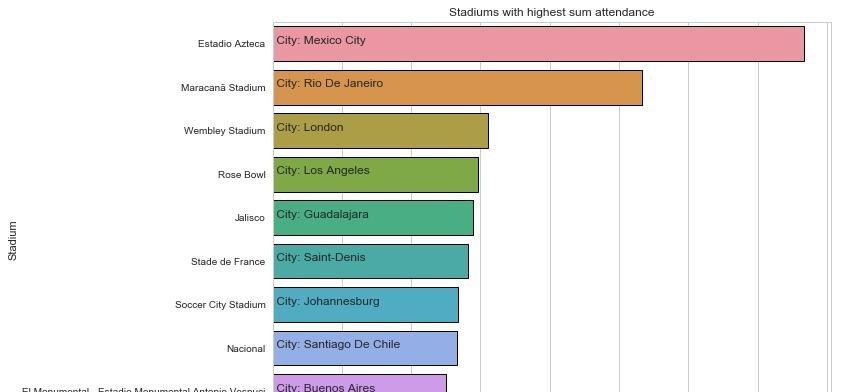This screenshot has width=847, height=392.
Task: Select the blue Soccer City Stadium bar
Action: pos(366,305)
